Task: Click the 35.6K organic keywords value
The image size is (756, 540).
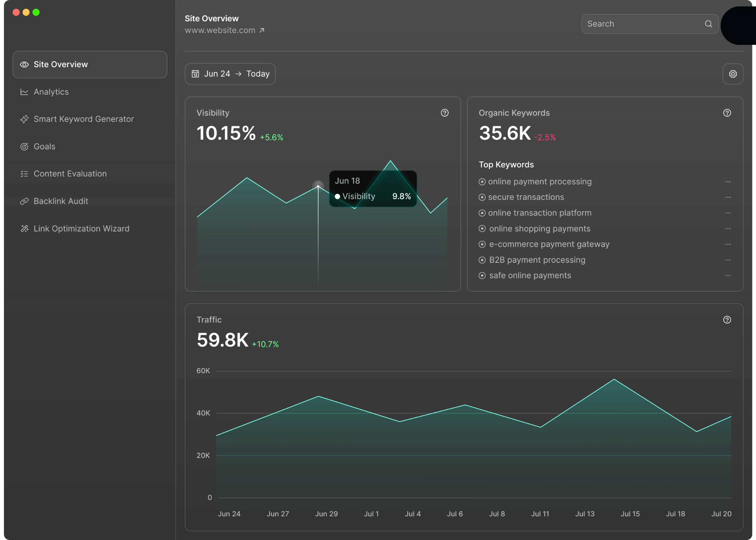Action: tap(505, 133)
